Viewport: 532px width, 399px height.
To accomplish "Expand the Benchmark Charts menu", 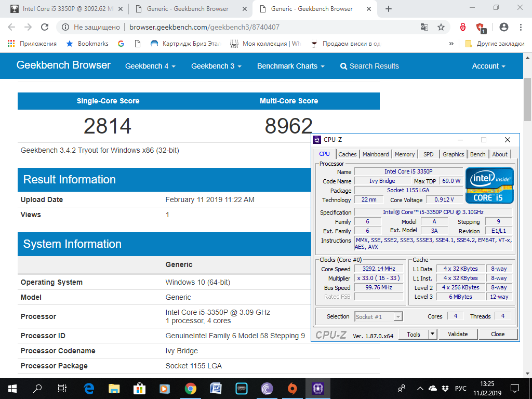I will (291, 66).
